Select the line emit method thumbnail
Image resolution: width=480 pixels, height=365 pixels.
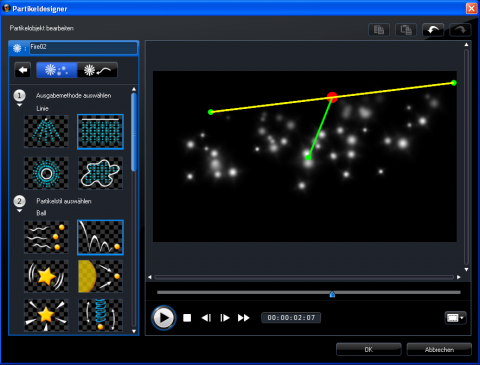tap(100, 131)
